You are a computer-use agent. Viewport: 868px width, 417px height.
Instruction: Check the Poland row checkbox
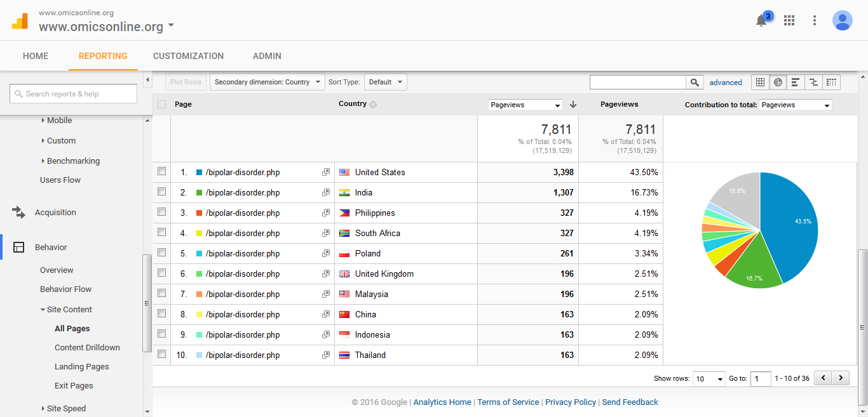click(x=161, y=253)
